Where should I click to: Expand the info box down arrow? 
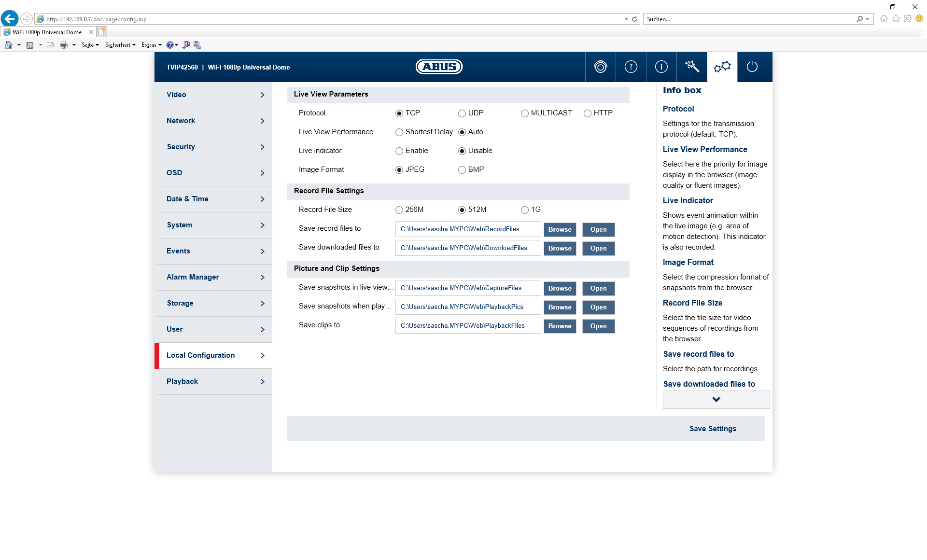coord(716,400)
